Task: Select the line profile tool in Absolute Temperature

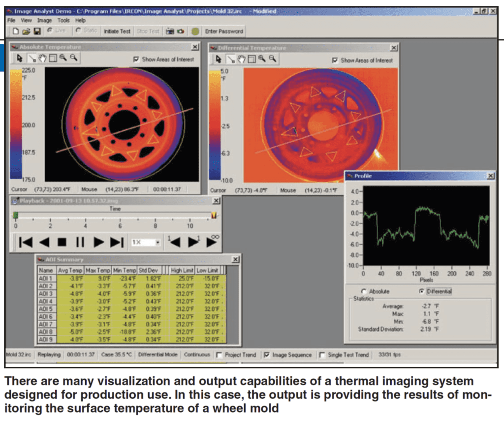Action: 31,58
